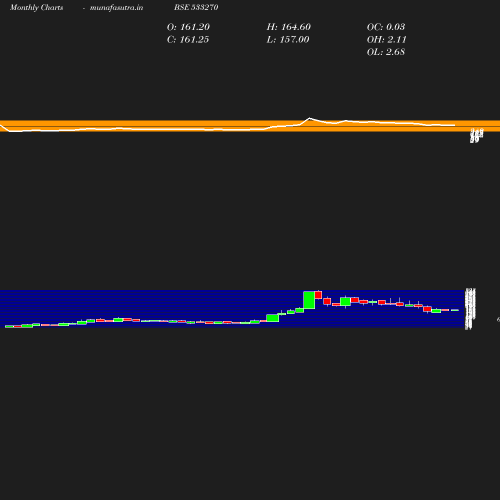The height and width of the screenshot is (500, 500).
Task: Open the munafasutra.in site label
Action: [116, 7]
